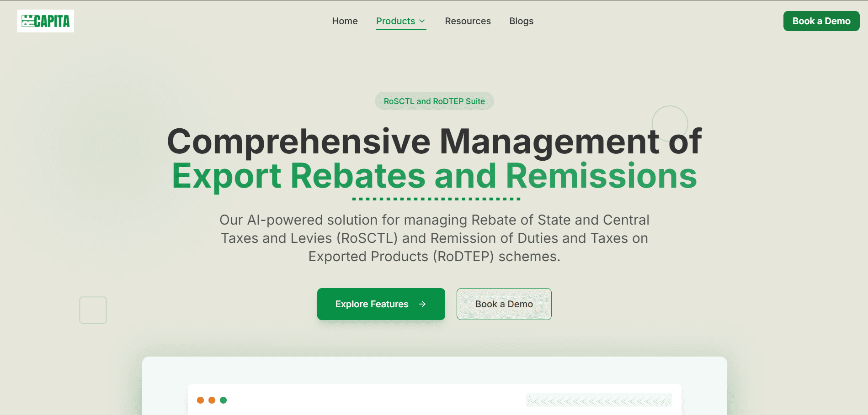The height and width of the screenshot is (415, 868).
Task: Click the Explore Features button
Action: tap(381, 304)
